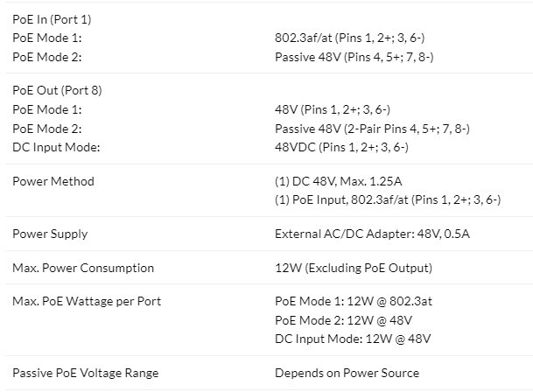This screenshot has height=392, width=533.
Task: Click the "(1) PoE Input, 802.3af/at" line
Action: tap(387, 199)
